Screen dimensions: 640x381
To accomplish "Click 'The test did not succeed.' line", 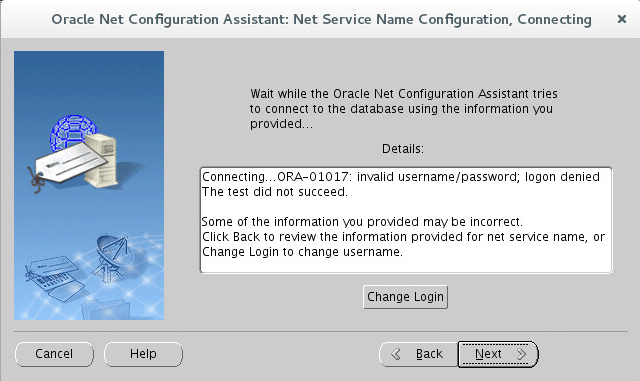I will pyautogui.click(x=275, y=192).
